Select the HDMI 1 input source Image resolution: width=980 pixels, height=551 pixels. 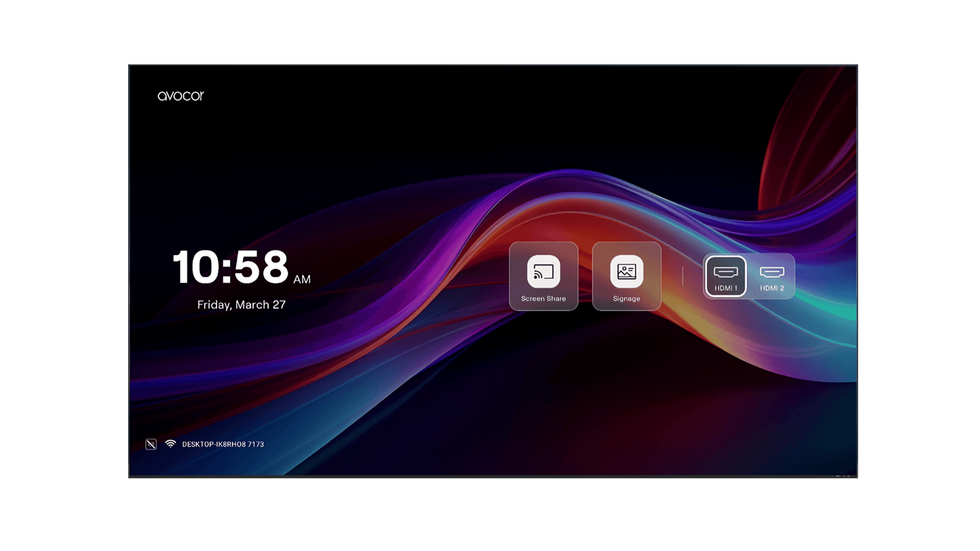pos(726,276)
